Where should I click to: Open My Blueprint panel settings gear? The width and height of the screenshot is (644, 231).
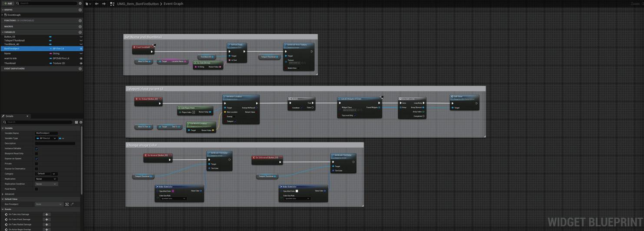(x=80, y=3)
